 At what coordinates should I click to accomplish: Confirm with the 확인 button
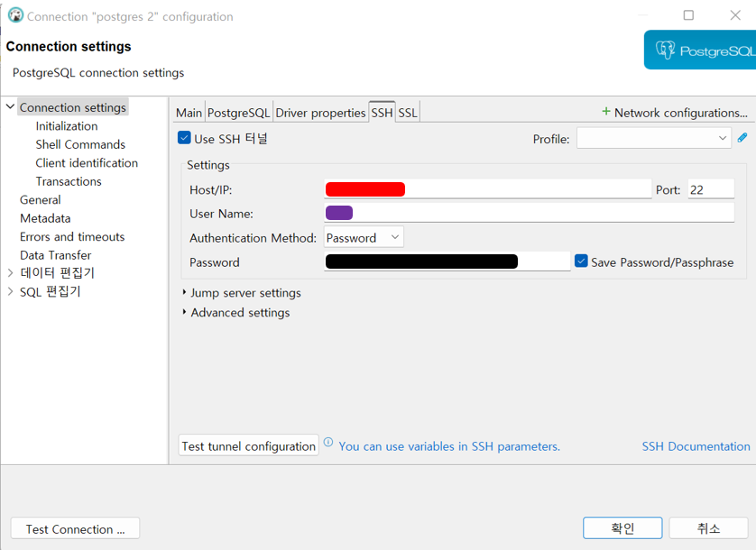coord(622,528)
